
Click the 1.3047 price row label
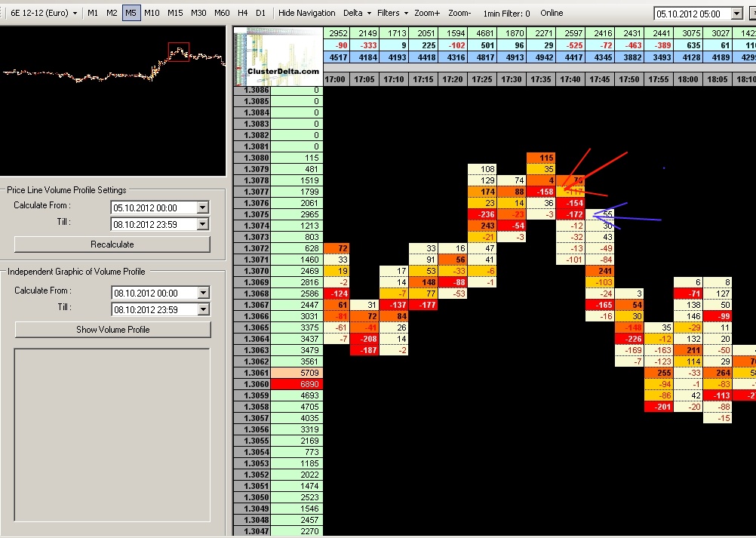252,531
